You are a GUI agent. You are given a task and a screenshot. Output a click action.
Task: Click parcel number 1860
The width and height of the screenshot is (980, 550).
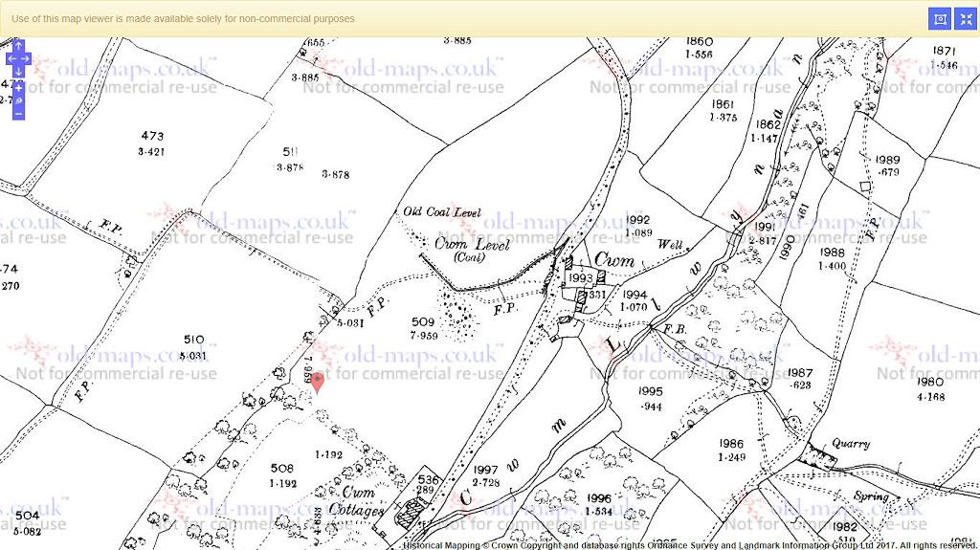point(700,41)
